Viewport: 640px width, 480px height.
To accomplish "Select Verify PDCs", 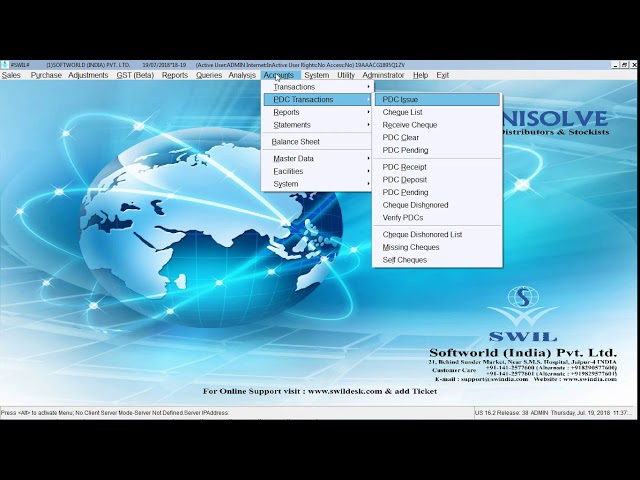I will pos(437,218).
